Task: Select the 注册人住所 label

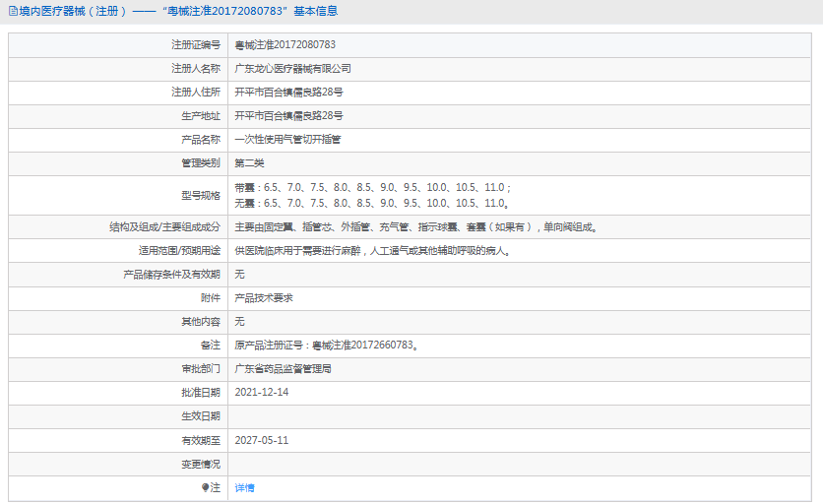Action: [196, 93]
